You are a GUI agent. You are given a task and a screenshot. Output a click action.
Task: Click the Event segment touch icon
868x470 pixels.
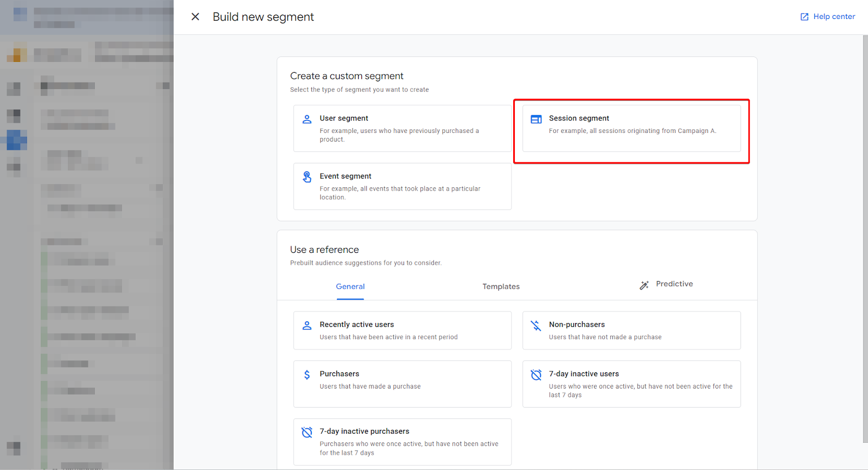pyautogui.click(x=307, y=177)
